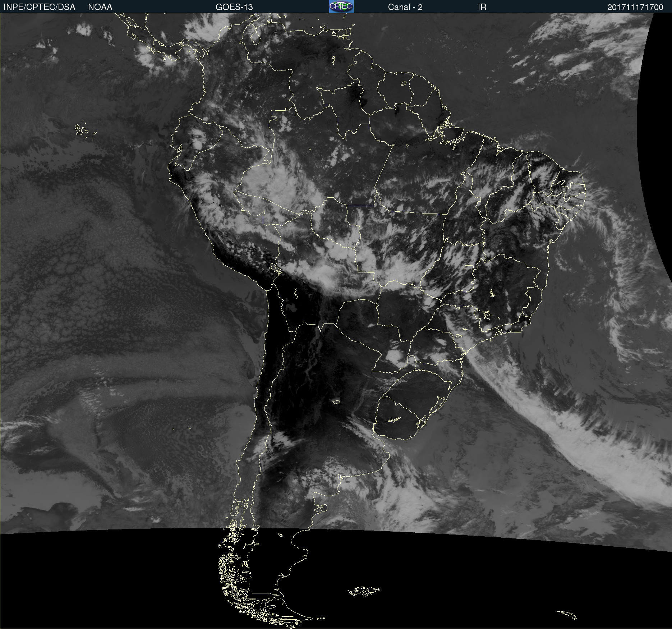Click the 201711171700 timestamp
672x629 pixels.
click(x=635, y=7)
